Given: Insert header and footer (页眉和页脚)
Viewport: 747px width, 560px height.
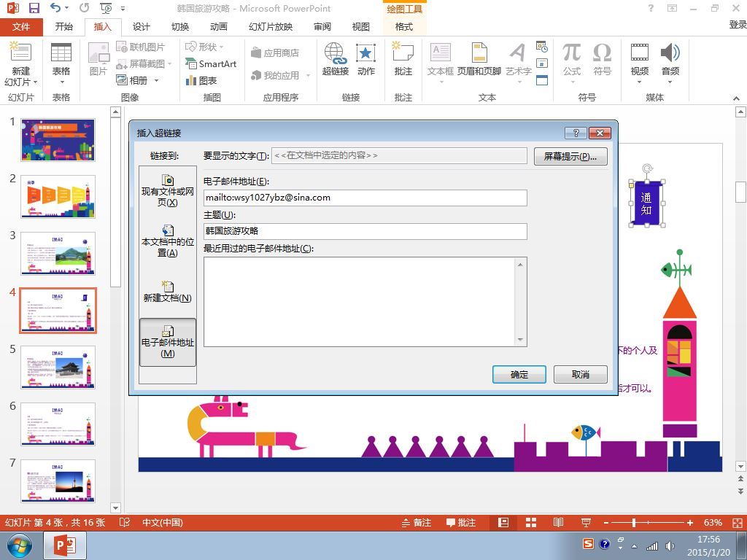Looking at the screenshot, I should coord(479,59).
